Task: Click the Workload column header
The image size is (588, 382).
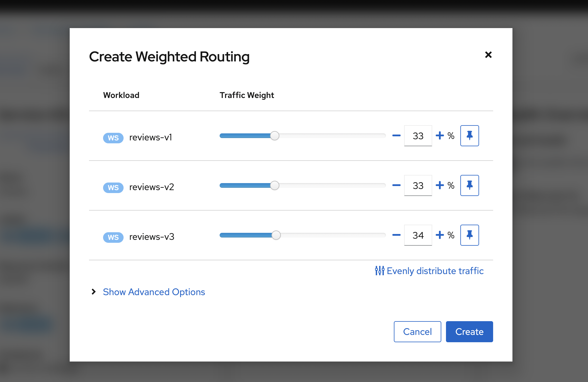Action: click(x=121, y=95)
